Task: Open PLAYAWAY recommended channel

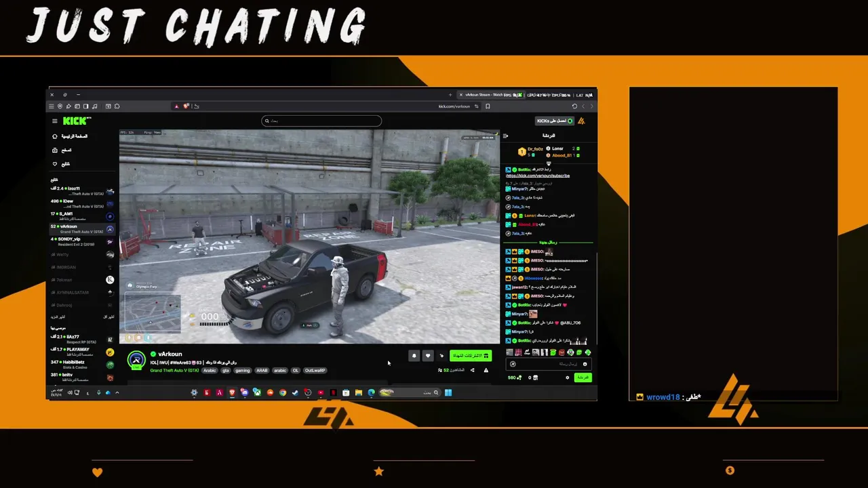Action: [82, 352]
